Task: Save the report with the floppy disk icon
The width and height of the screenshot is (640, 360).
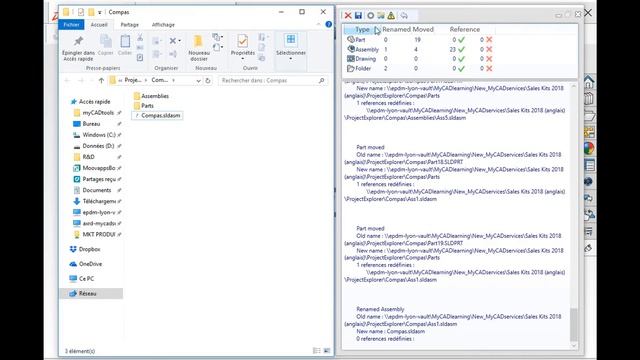Action: [358, 16]
